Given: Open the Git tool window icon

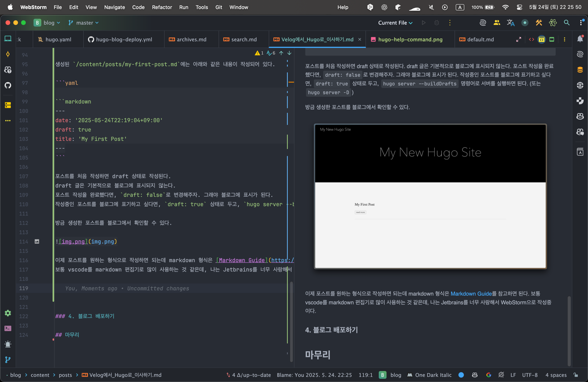Looking at the screenshot, I should 8,360.
